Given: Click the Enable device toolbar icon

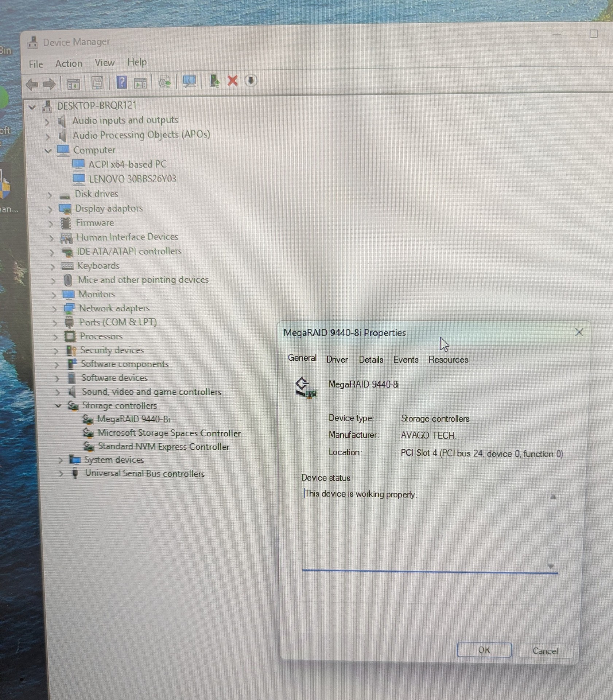Looking at the screenshot, I should [215, 81].
